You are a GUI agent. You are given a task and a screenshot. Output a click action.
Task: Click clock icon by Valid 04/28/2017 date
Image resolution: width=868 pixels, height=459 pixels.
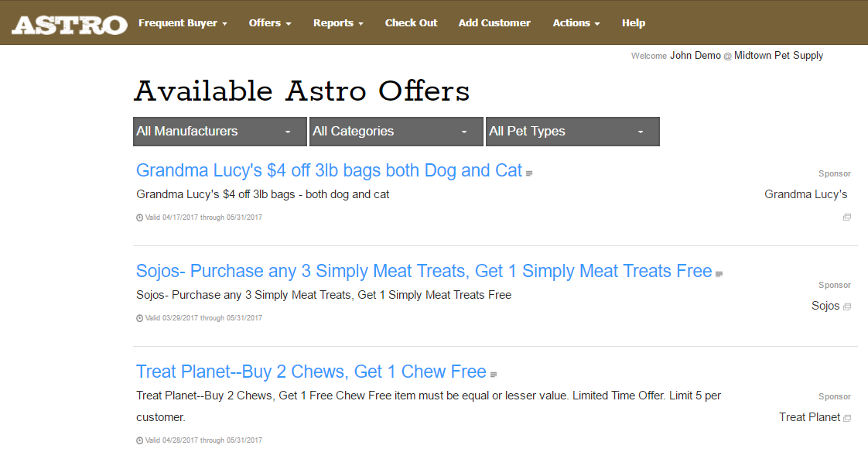[139, 440]
